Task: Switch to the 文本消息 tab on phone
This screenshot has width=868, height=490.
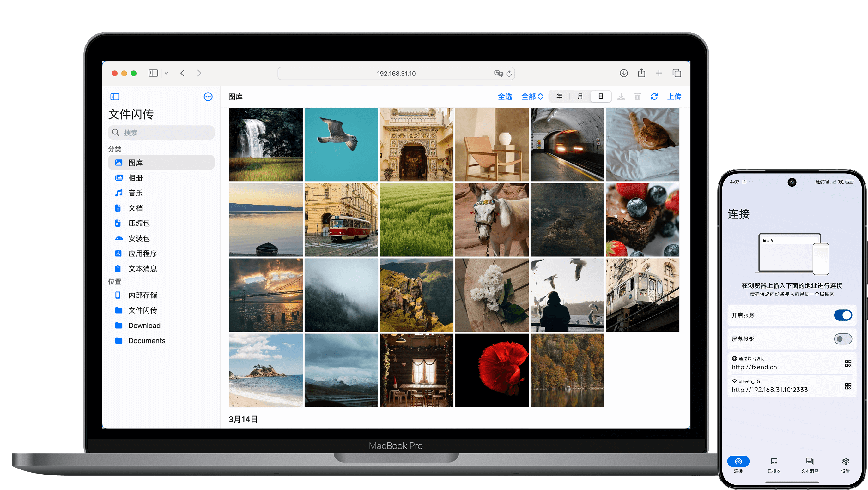Action: 809,465
